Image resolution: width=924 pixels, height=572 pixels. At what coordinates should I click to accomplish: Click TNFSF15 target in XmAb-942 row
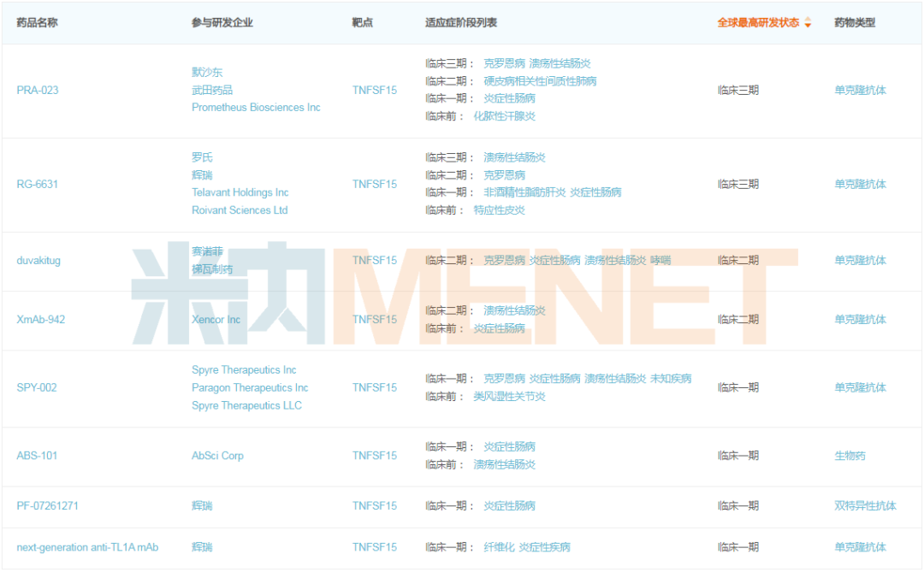point(375,319)
